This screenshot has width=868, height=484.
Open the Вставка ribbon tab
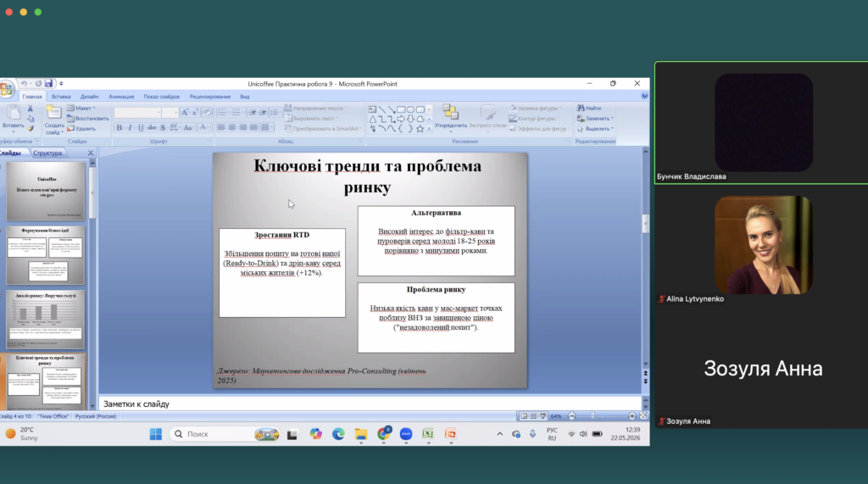click(61, 97)
